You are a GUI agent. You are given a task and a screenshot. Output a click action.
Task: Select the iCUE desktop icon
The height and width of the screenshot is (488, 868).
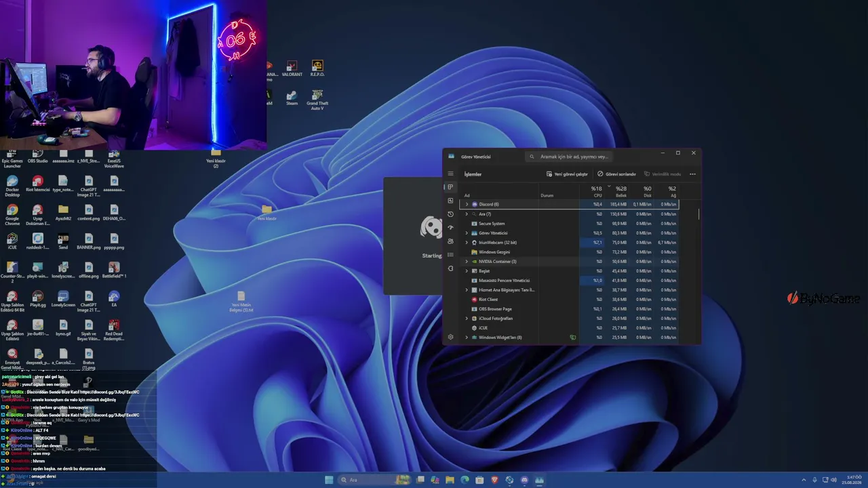(x=12, y=242)
